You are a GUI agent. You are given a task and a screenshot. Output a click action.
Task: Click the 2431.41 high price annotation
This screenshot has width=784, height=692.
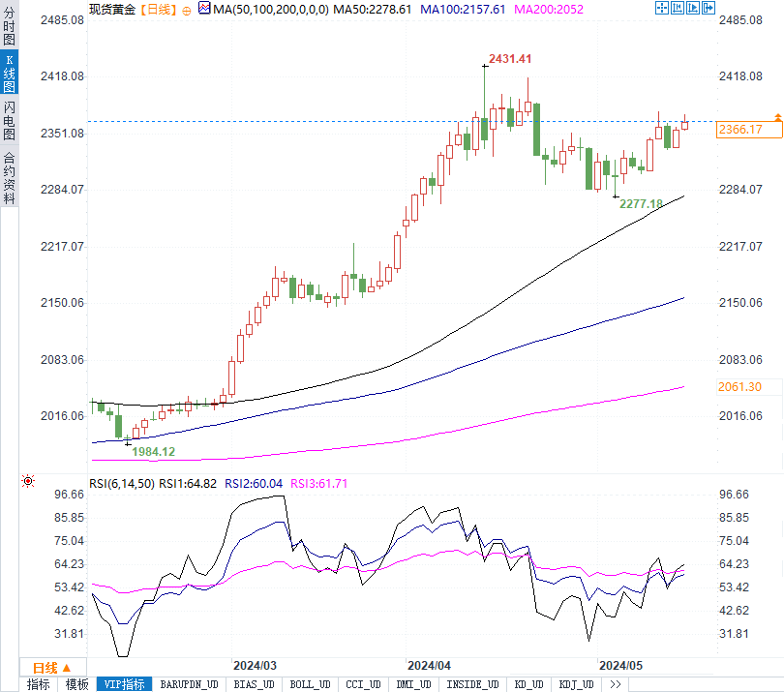click(510, 58)
